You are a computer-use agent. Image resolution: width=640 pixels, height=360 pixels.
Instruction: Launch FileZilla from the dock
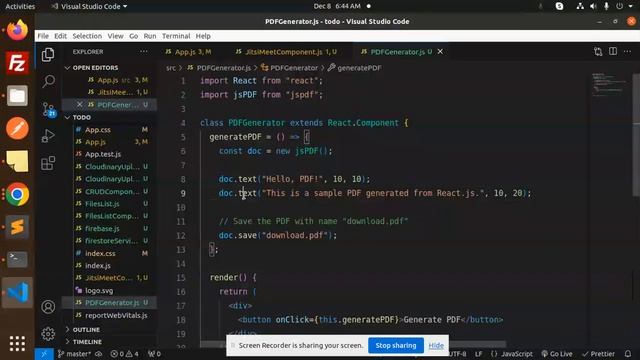coord(17,63)
